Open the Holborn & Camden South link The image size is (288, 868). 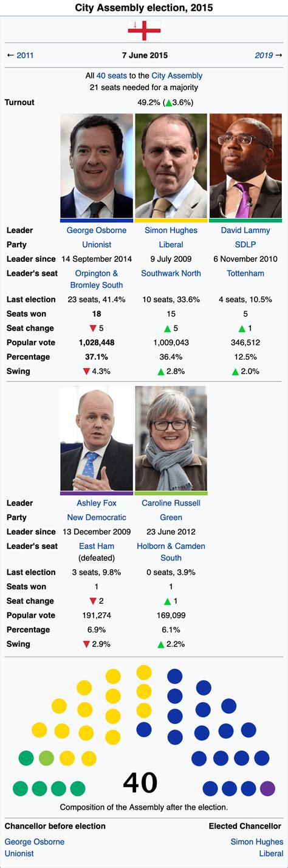[171, 552]
